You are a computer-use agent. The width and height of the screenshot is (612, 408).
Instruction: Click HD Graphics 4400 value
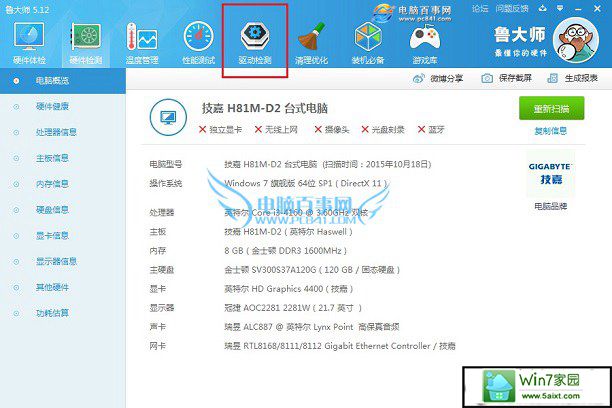pyautogui.click(x=289, y=289)
